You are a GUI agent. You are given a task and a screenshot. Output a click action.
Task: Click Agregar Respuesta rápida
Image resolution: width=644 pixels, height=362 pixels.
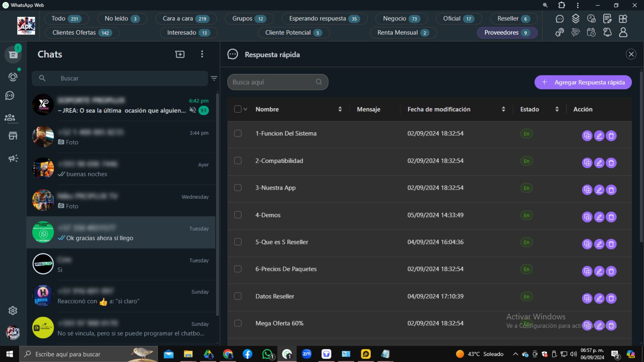pos(583,82)
